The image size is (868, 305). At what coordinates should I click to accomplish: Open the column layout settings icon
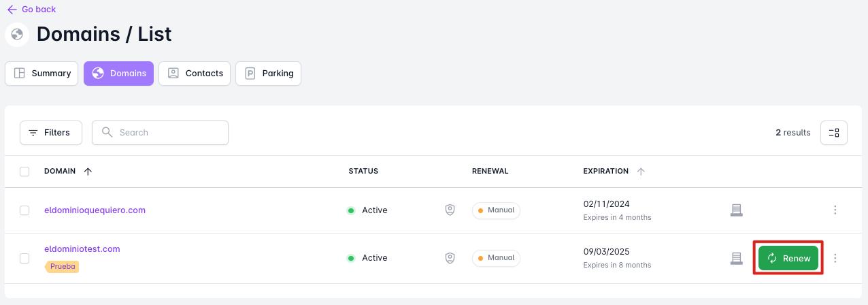tap(833, 133)
